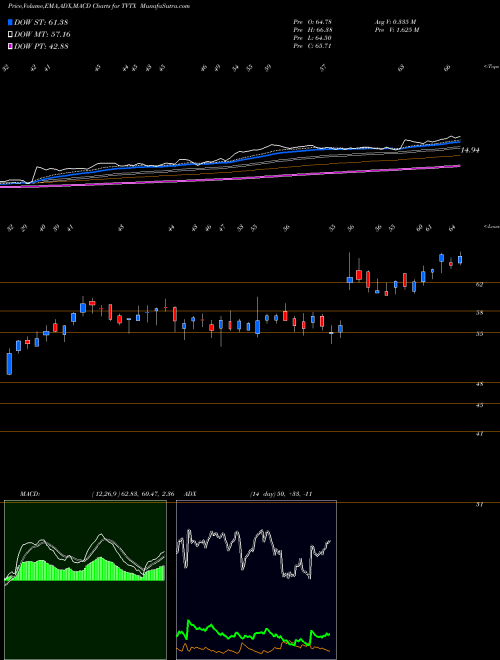
Task: Click the 62 price level line label
Action: pos(479,285)
